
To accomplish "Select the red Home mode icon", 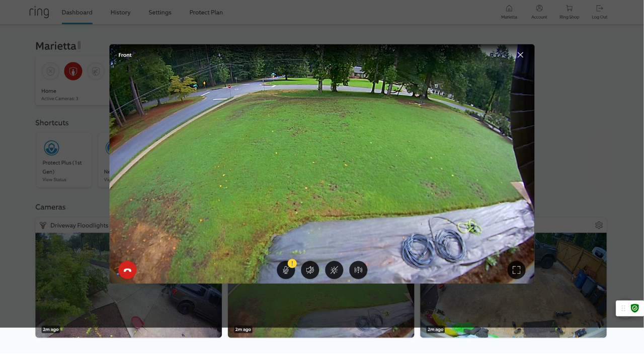I will (x=73, y=72).
